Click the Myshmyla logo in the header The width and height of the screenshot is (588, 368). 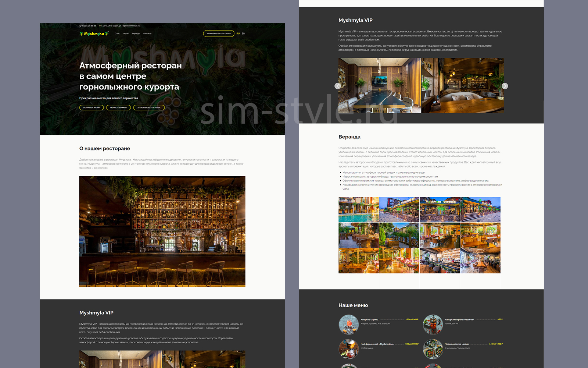pos(94,33)
